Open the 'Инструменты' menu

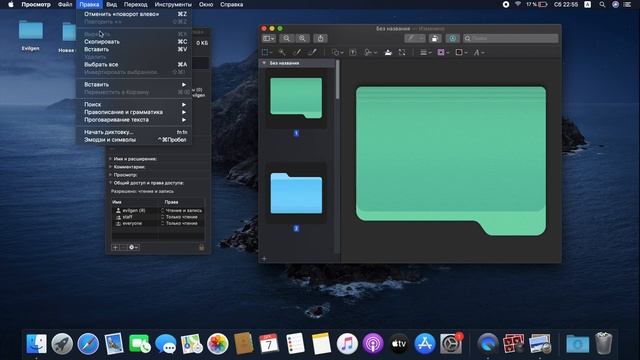173,4
